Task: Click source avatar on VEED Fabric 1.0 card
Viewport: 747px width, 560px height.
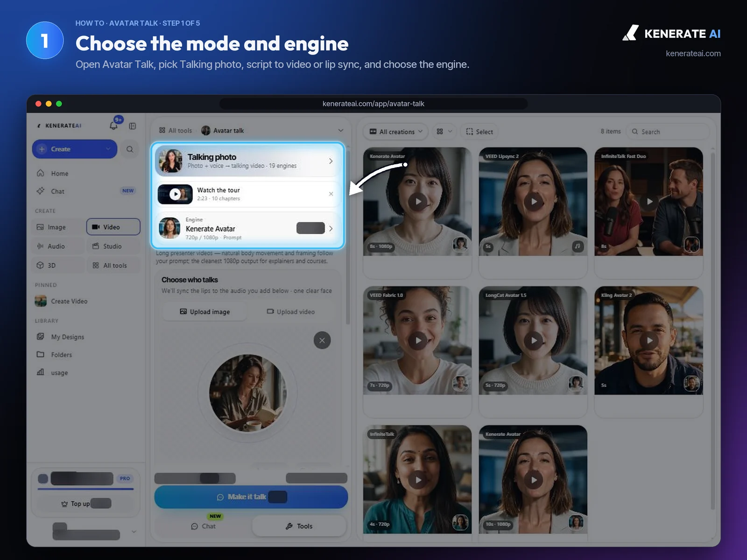Action: click(460, 384)
